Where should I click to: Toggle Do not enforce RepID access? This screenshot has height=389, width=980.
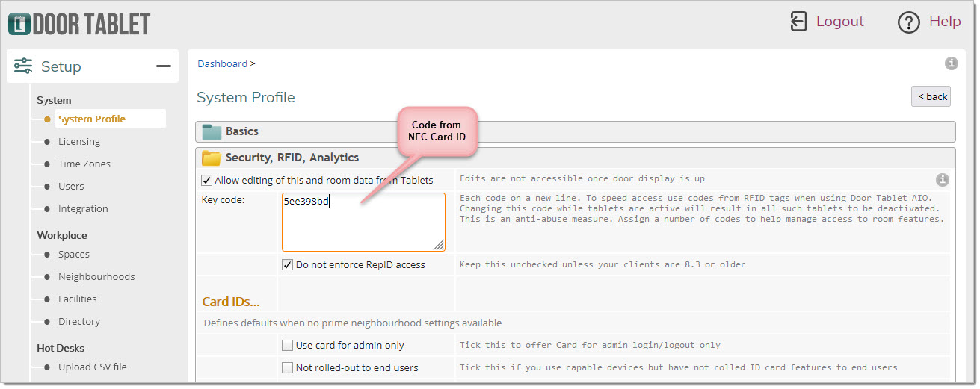[287, 264]
